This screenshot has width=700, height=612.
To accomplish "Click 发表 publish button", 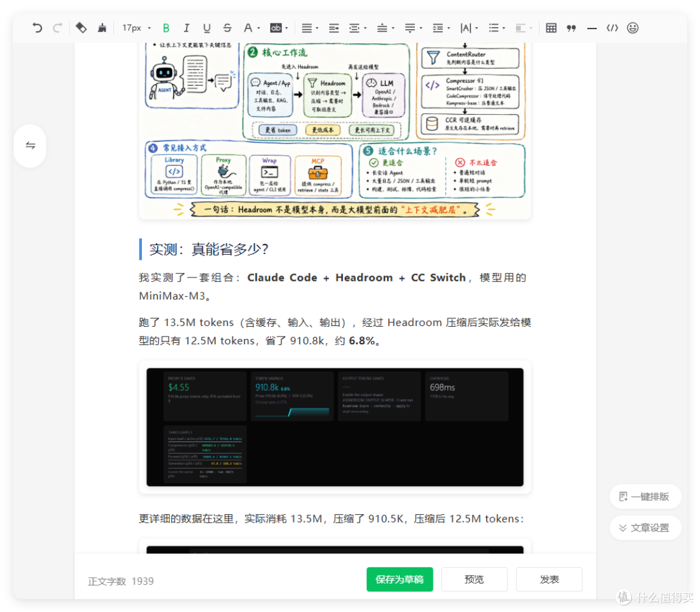I will pos(549,580).
